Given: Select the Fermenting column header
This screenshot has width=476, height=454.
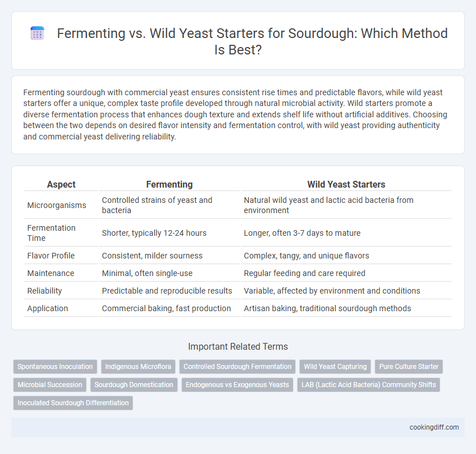Looking at the screenshot, I should pyautogui.click(x=169, y=184).
